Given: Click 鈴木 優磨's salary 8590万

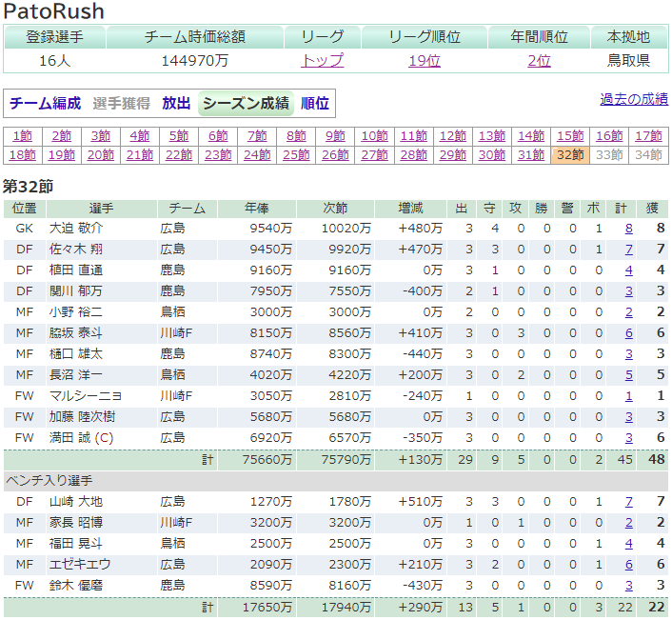Looking at the screenshot, I should pyautogui.click(x=271, y=586).
